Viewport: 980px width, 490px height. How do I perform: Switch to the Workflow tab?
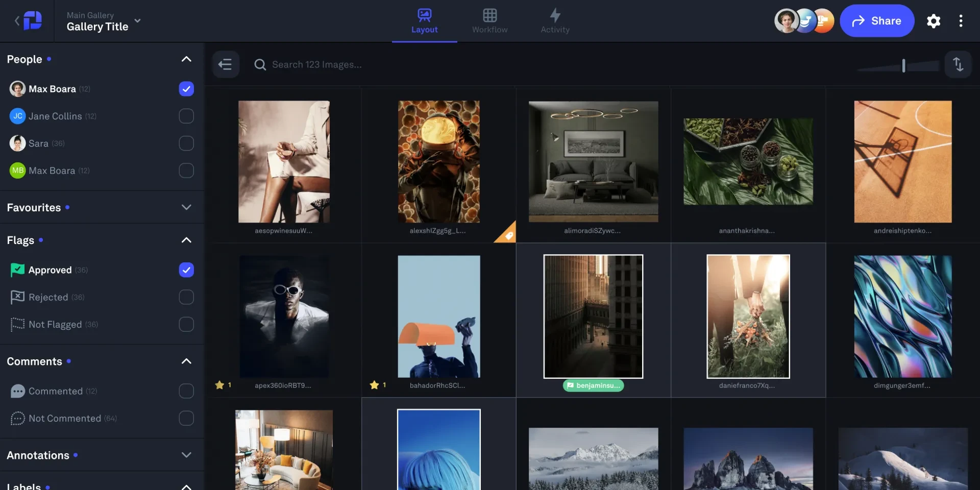[x=489, y=21]
